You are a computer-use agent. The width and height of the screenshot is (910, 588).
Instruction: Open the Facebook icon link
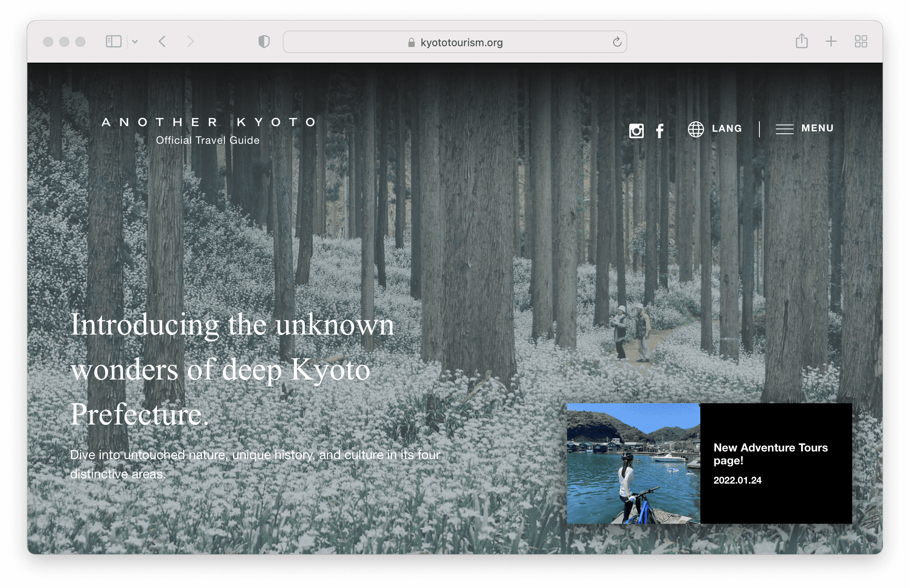660,131
